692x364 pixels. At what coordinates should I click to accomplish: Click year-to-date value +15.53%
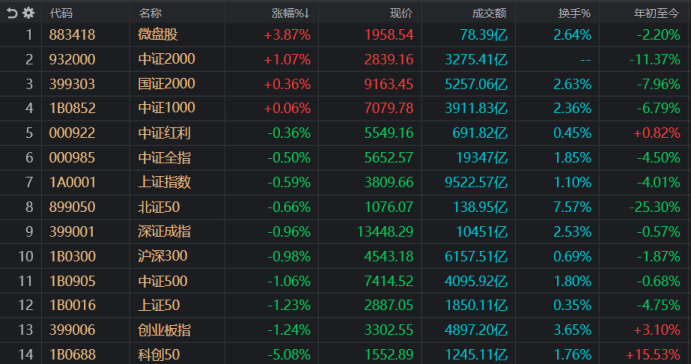[x=653, y=355]
